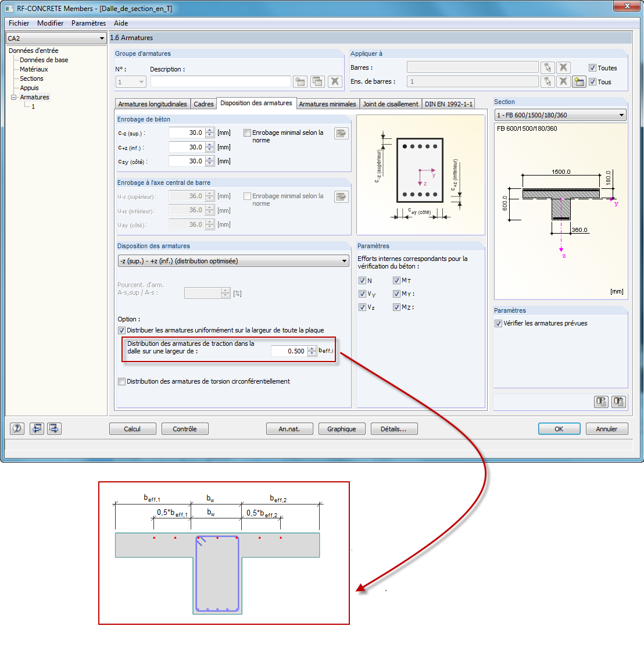Click the Contrôle button

pos(185,429)
